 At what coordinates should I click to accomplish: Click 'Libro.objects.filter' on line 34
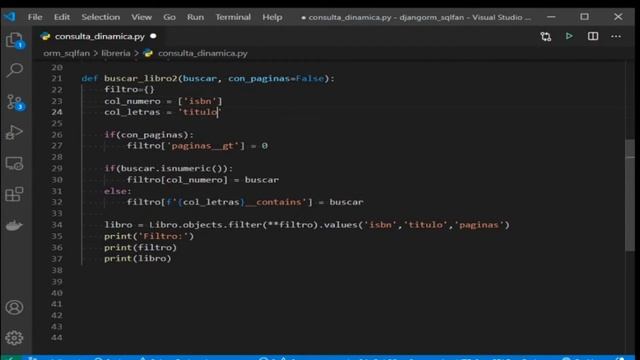tap(205, 225)
